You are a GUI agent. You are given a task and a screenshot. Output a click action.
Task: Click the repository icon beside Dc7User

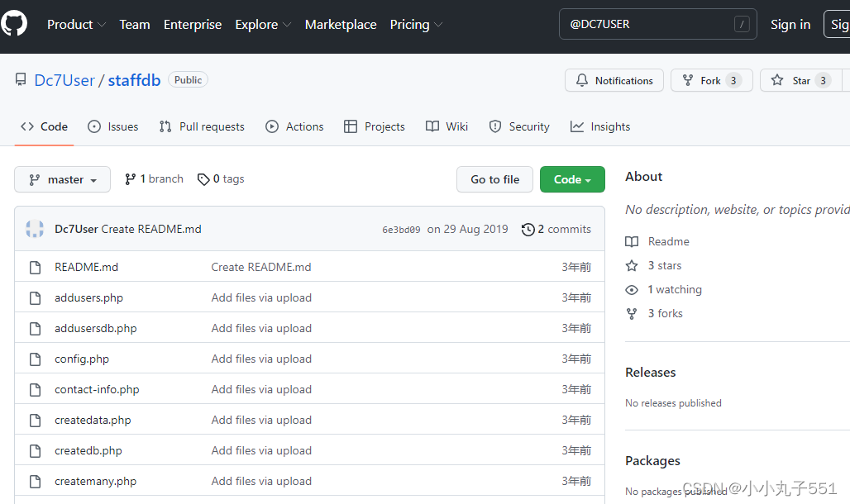[x=21, y=80]
